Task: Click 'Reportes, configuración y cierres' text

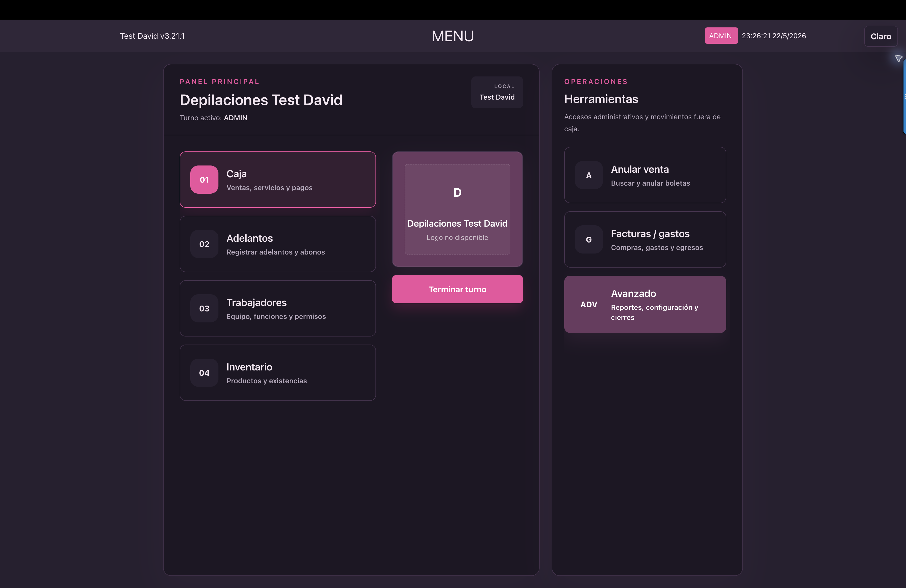Action: coord(654,312)
